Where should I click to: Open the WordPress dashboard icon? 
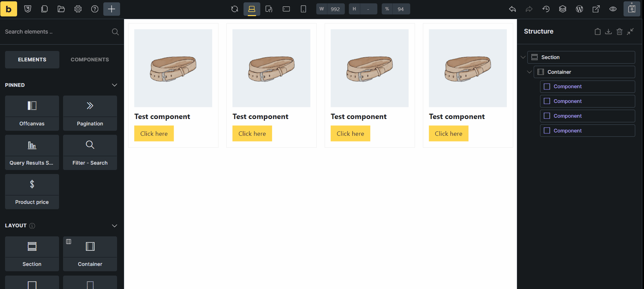(579, 9)
